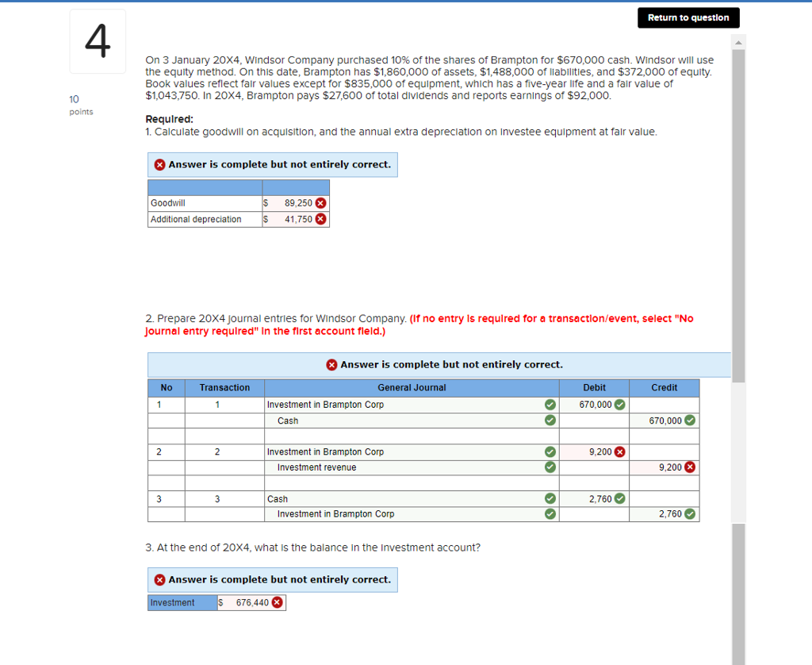Click red X beside Additional depreciation value

click(320, 219)
